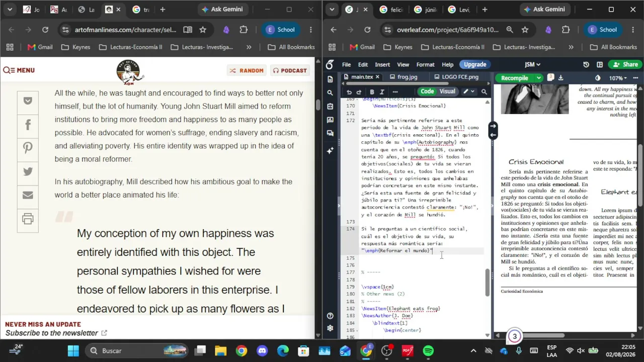Bookmark Overleaf page with star

click(525, 30)
